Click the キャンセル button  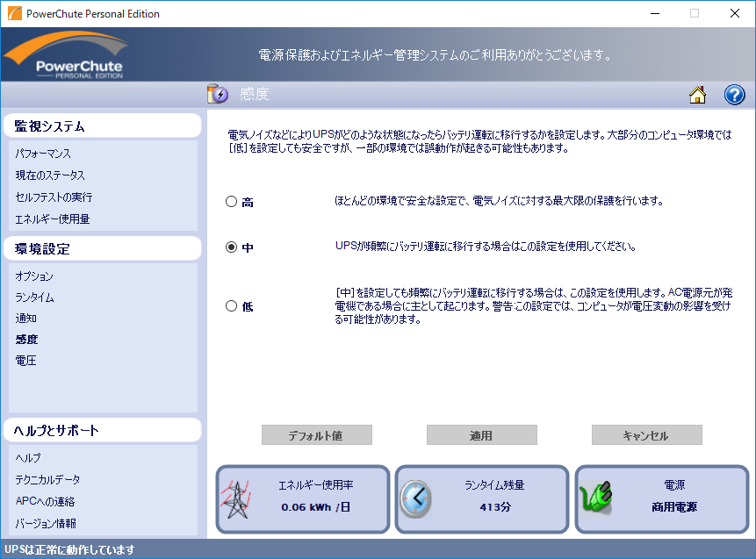tap(646, 435)
